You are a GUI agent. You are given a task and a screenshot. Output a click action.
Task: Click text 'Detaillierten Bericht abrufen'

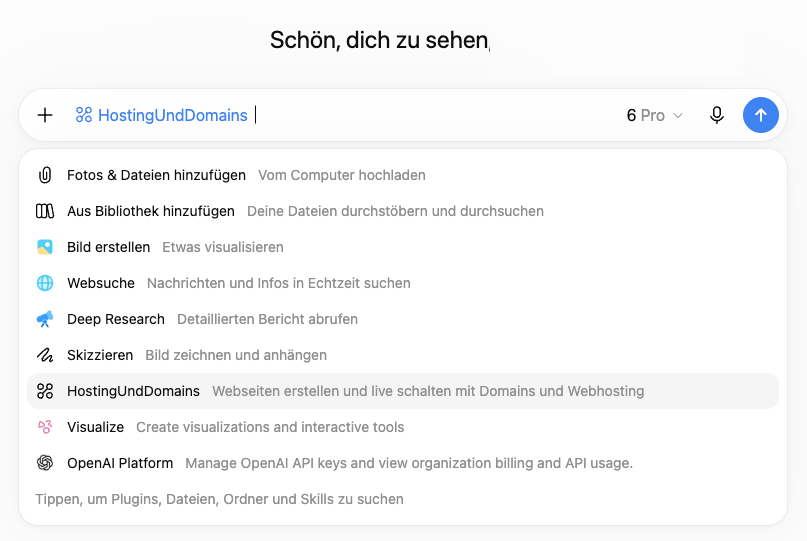pos(267,319)
